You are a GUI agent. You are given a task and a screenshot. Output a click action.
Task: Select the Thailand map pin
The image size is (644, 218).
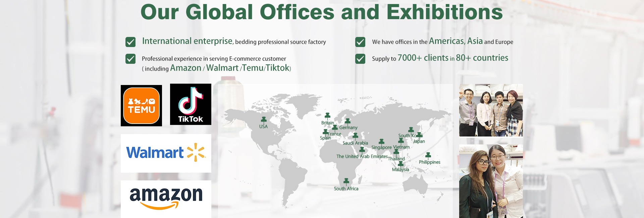(x=396, y=152)
